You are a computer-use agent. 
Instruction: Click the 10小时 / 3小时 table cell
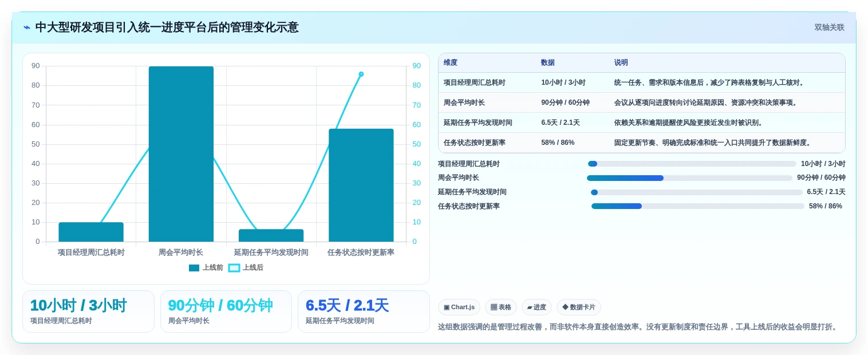pyautogui.click(x=563, y=82)
